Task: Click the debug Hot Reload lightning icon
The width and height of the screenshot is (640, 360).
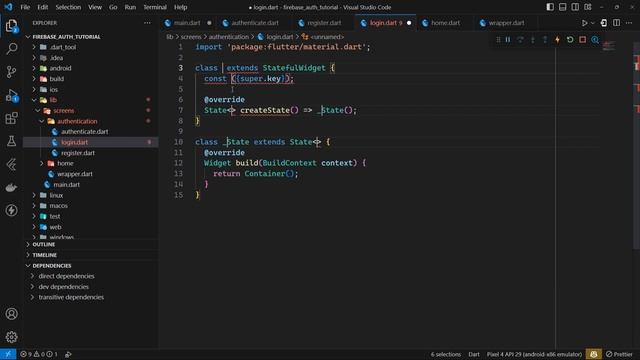Action: click(557, 40)
